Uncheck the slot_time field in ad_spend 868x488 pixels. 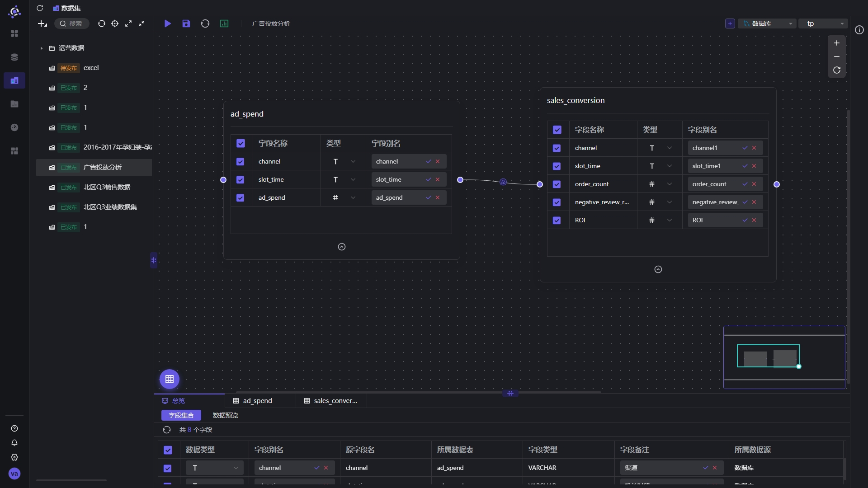coord(241,179)
